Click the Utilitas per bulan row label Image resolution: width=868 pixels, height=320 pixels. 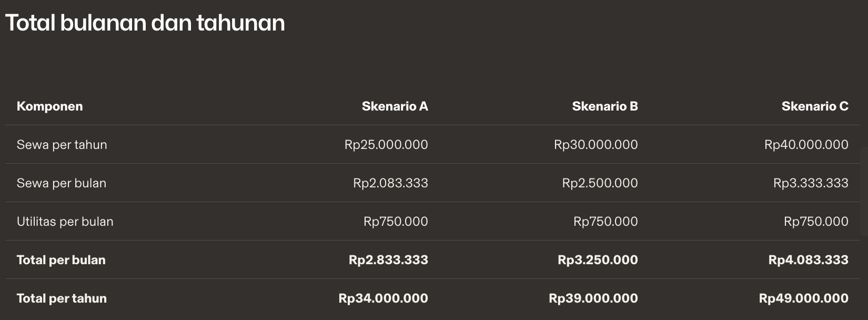click(65, 222)
